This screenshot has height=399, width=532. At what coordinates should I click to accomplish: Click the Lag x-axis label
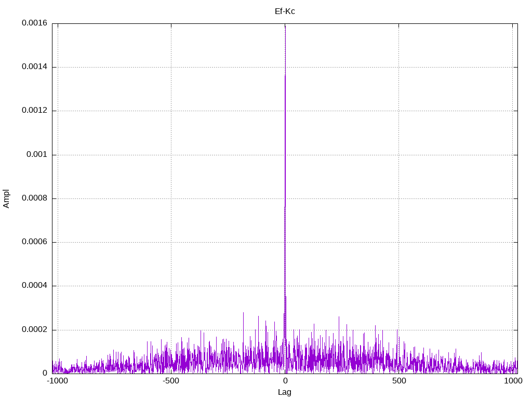pos(285,392)
